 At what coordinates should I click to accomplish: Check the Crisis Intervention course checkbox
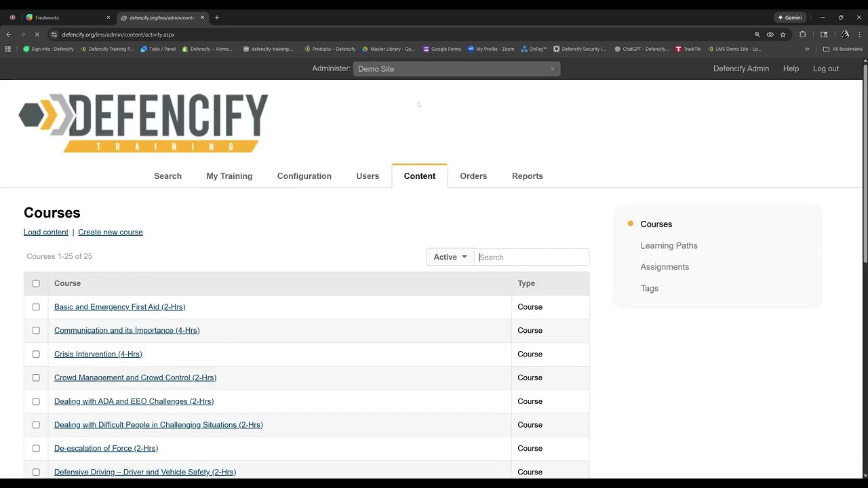pos(36,354)
